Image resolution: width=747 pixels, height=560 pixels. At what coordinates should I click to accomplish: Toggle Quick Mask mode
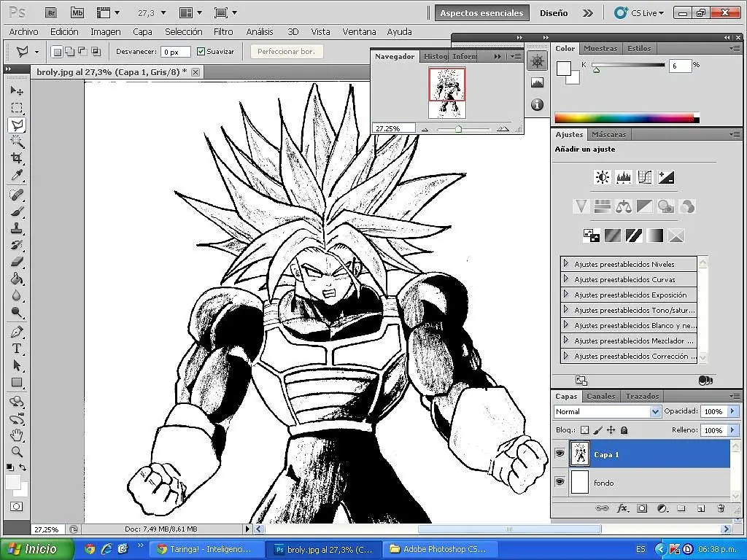(x=17, y=507)
